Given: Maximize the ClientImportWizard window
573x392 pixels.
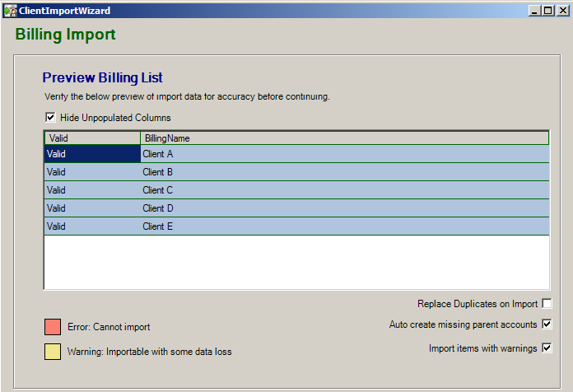Looking at the screenshot, I should pos(547,11).
